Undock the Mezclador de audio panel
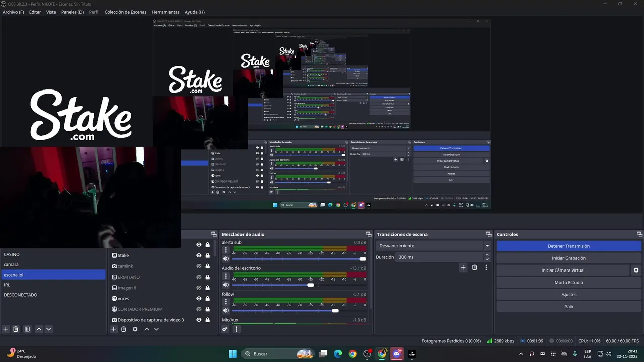Viewport: 644px width, 362px height. coord(369,234)
